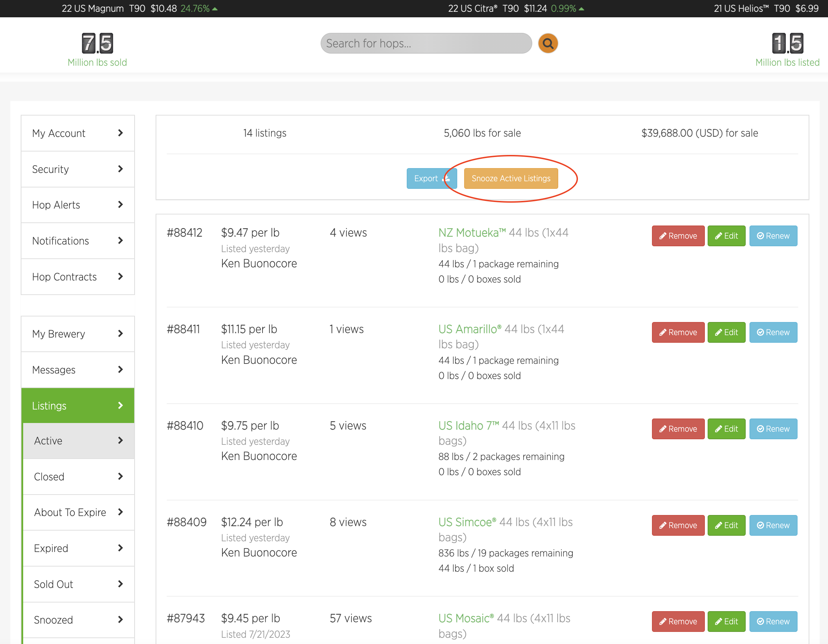Renew listing #88411 US Amarillo

pyautogui.click(x=773, y=332)
